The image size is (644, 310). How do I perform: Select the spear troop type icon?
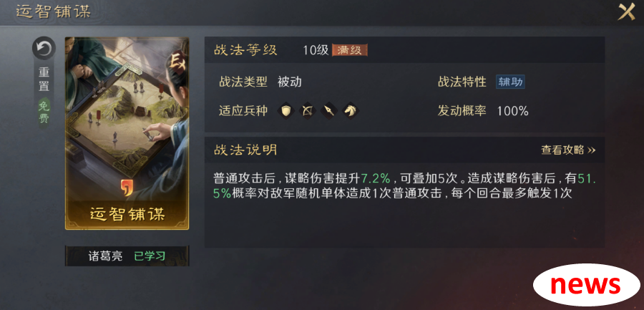pyautogui.click(x=329, y=110)
